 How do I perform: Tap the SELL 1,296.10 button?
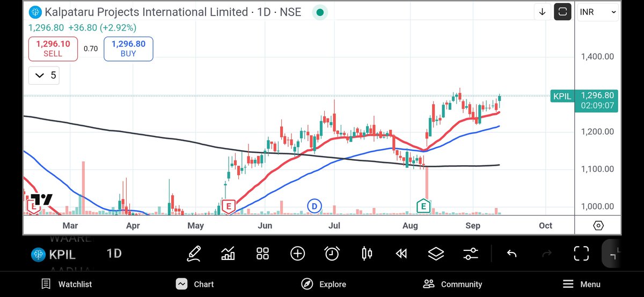pyautogui.click(x=53, y=49)
